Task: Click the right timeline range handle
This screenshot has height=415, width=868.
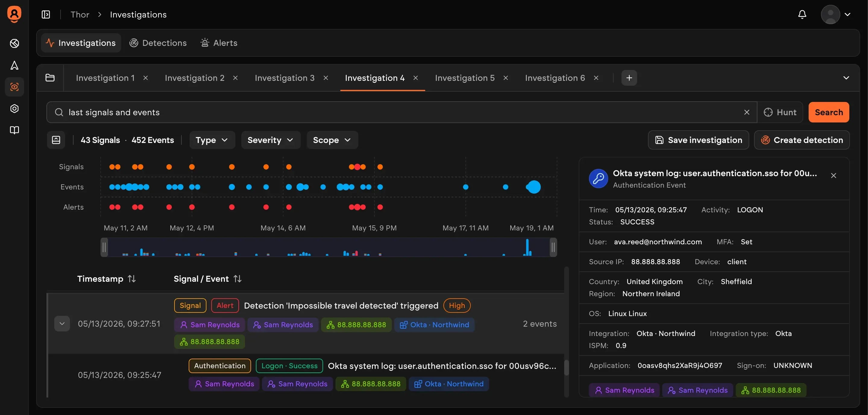Action: point(553,247)
